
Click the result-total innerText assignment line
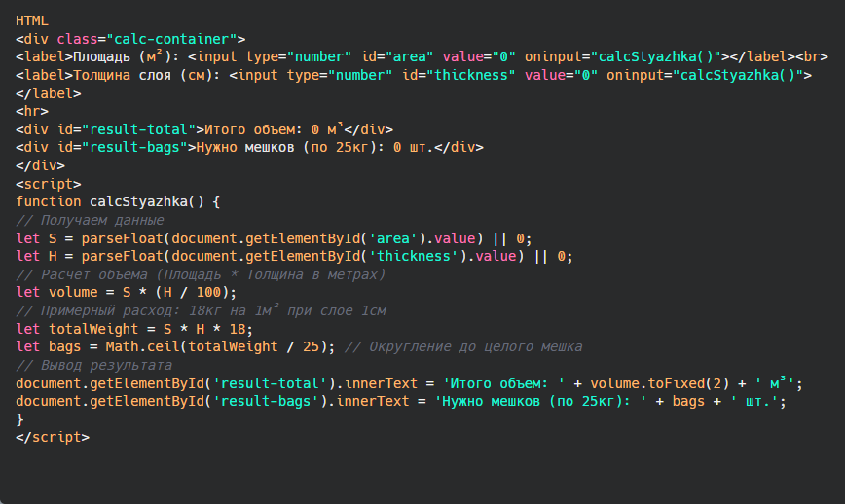pyautogui.click(x=409, y=383)
